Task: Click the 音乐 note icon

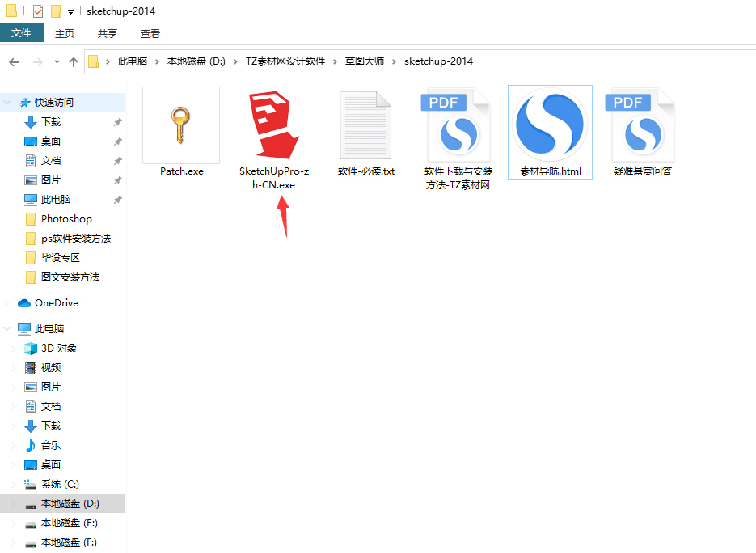Action: pyautogui.click(x=31, y=445)
